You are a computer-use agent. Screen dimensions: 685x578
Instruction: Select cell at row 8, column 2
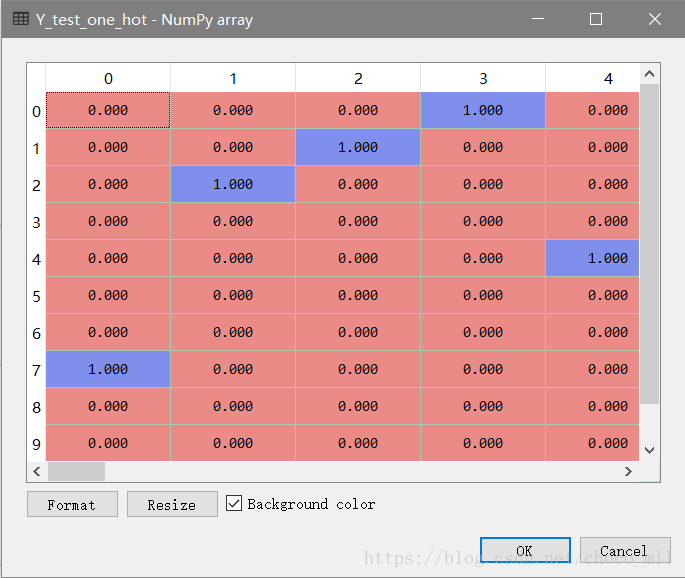[358, 406]
